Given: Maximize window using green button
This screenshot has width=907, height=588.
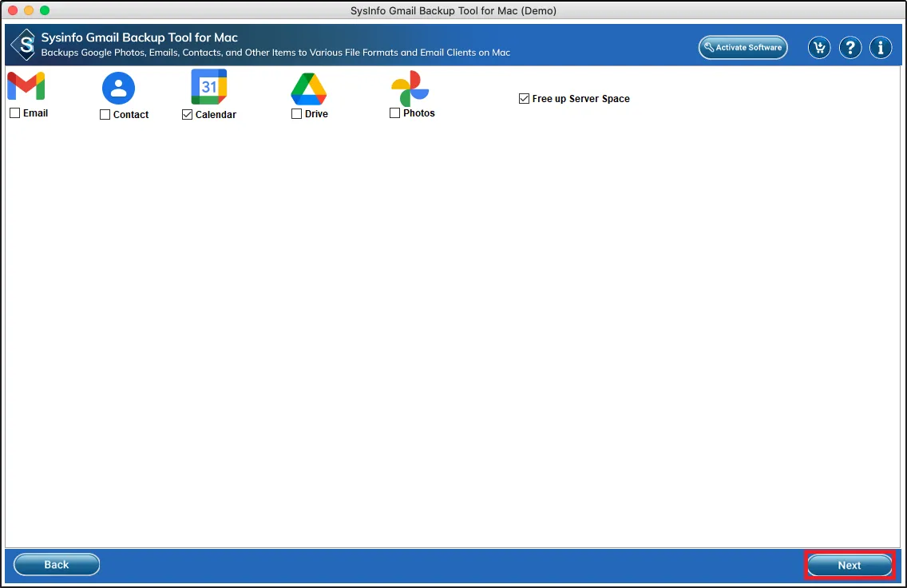Looking at the screenshot, I should pos(45,10).
